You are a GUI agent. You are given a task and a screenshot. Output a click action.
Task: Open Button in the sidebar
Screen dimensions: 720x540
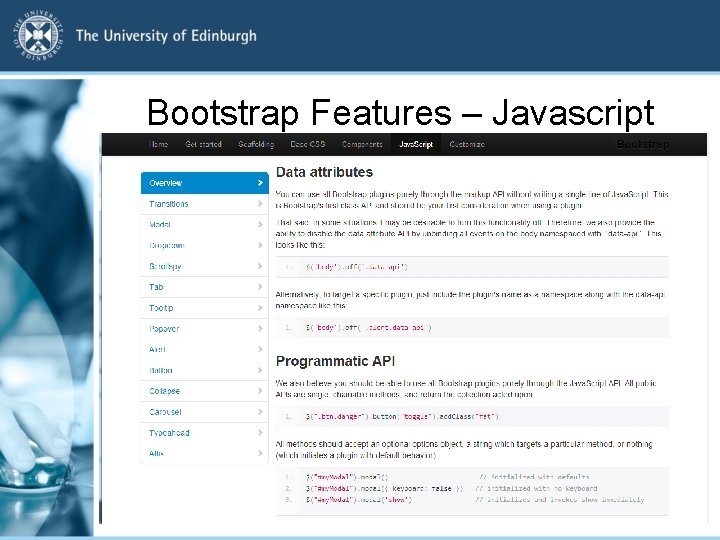204,370
